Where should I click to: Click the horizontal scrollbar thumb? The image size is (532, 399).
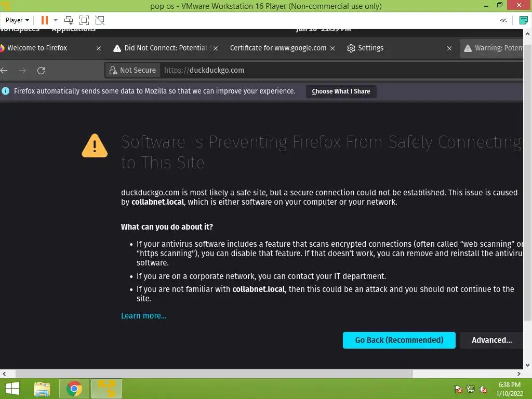[x=214, y=374]
